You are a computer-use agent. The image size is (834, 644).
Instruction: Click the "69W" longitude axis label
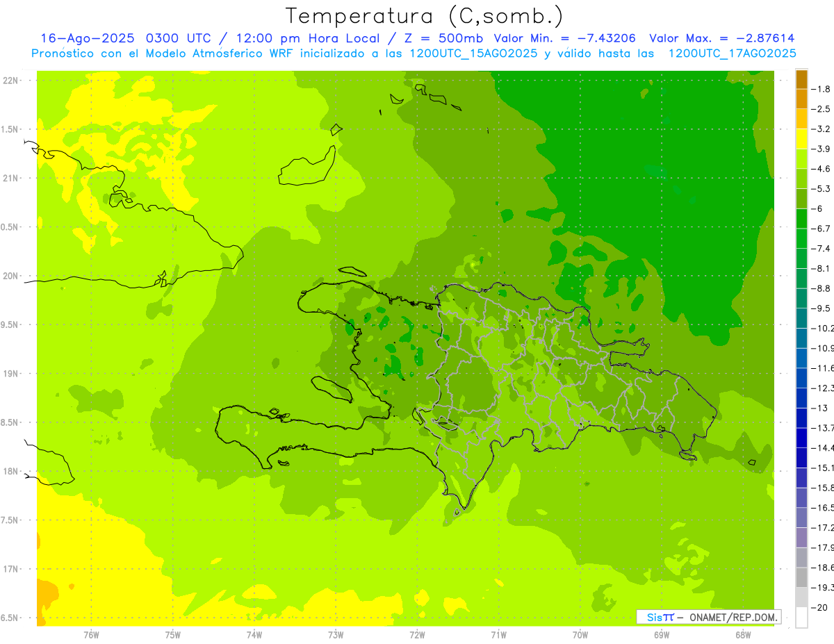pos(662,634)
